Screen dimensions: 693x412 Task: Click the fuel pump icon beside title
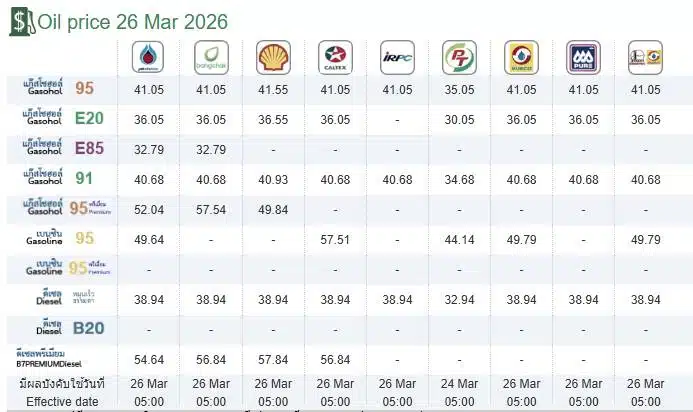(x=19, y=22)
